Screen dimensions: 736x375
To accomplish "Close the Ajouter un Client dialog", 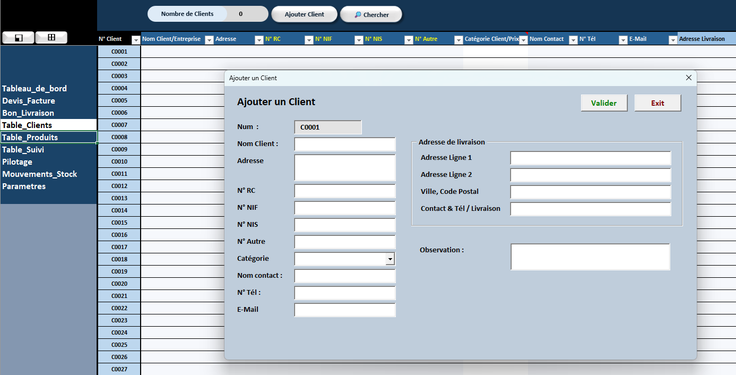I will point(688,78).
